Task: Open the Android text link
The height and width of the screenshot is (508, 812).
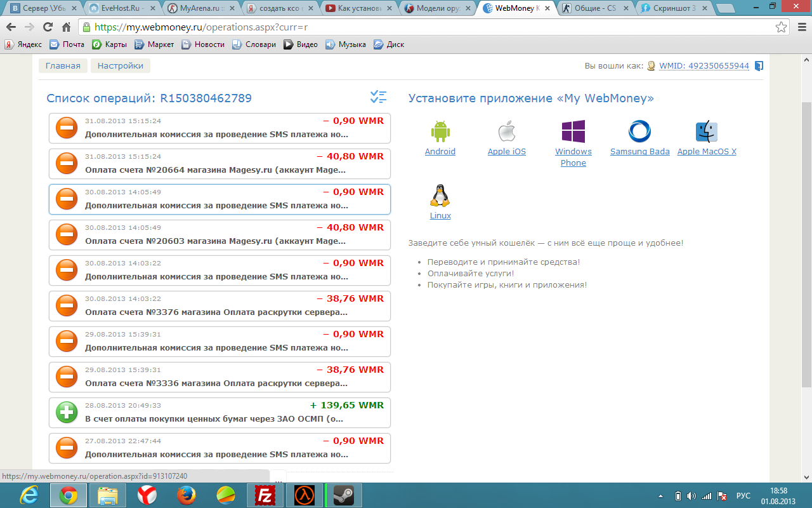Action: (440, 152)
